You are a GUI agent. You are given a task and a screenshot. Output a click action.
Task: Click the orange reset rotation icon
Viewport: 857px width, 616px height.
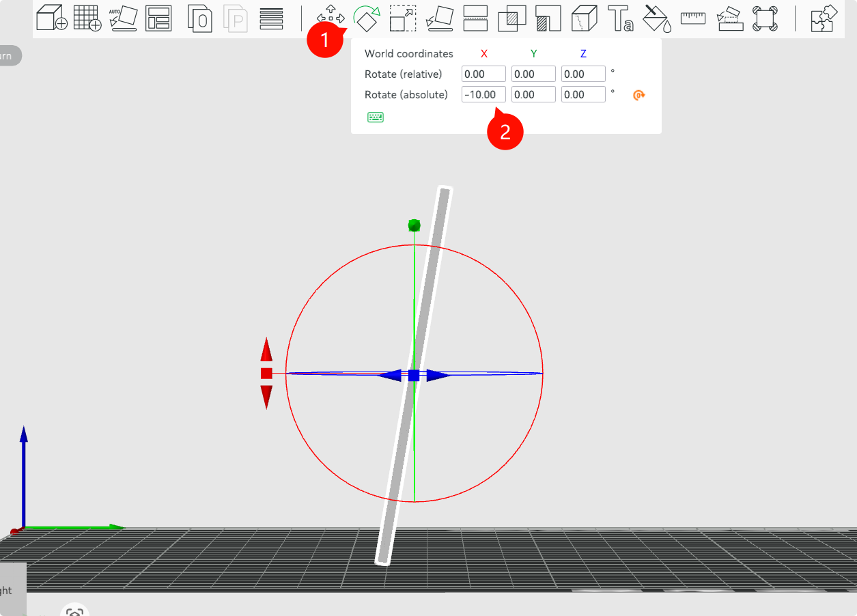coord(638,95)
